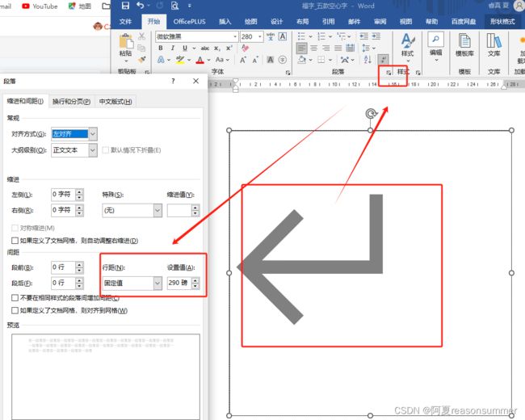The width and height of the screenshot is (525, 420).
Task: Expand the alignment (对齐方式) dropdown
Action: tap(94, 133)
